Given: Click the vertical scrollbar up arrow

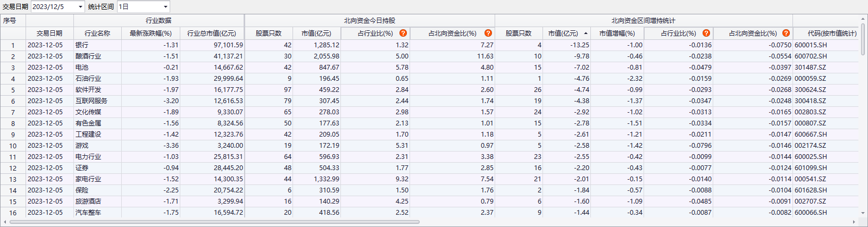Looking at the screenshot, I should click(x=863, y=19).
